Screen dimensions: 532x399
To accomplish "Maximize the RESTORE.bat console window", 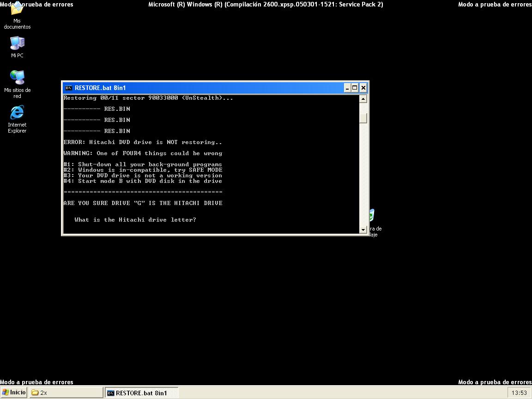I will click(355, 88).
